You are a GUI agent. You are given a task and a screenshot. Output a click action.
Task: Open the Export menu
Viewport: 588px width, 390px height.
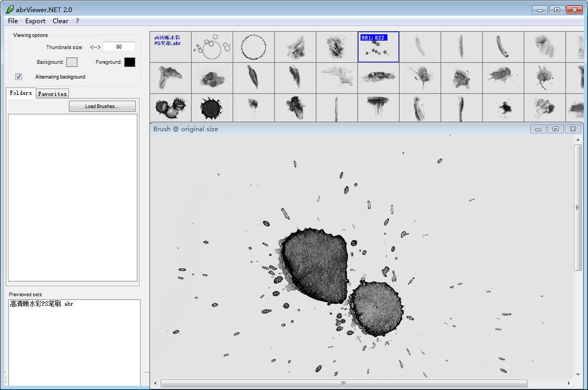click(x=35, y=21)
